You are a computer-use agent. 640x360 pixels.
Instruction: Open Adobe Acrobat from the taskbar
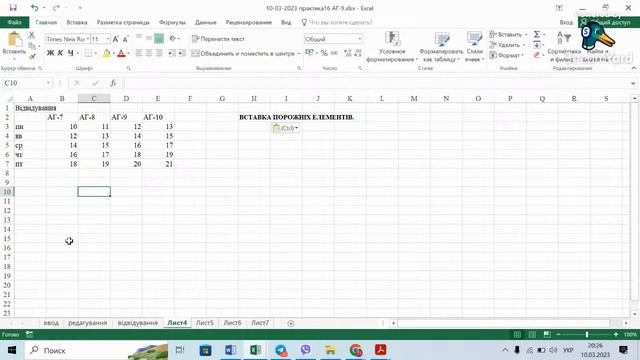[380, 350]
